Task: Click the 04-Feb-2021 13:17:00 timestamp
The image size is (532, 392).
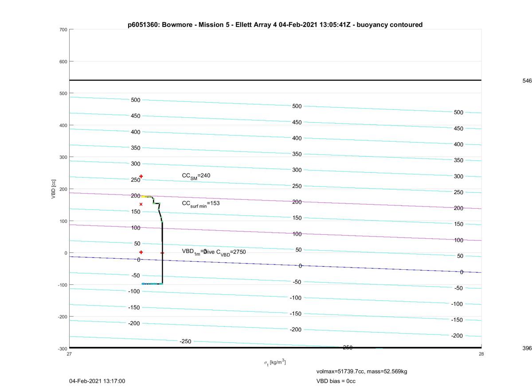Action: click(x=97, y=381)
